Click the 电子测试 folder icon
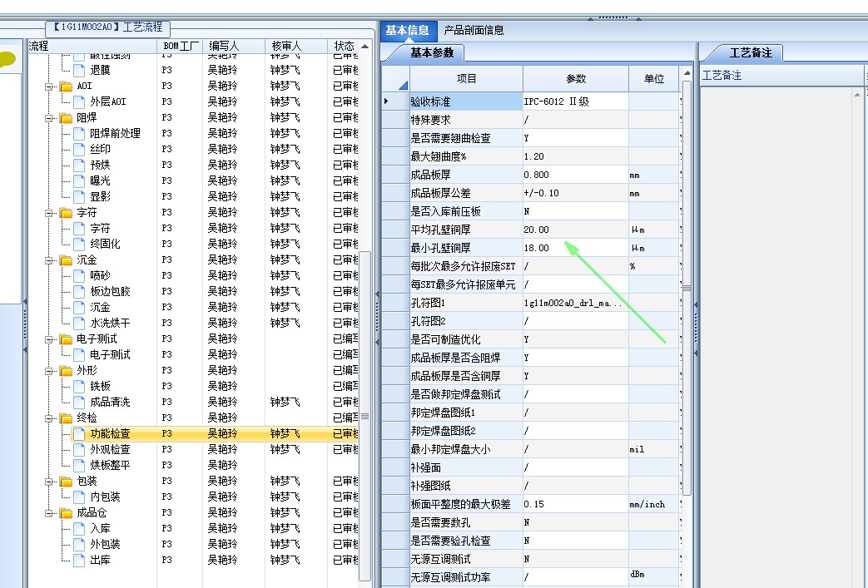 pos(66,339)
